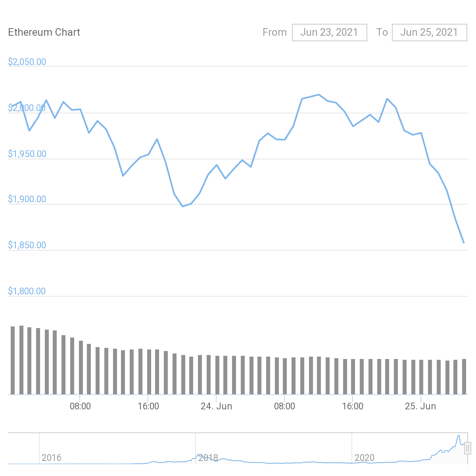Viewport: 476px width, 476px height.
Task: Click the 24. Jun time axis label
Action: point(216,406)
